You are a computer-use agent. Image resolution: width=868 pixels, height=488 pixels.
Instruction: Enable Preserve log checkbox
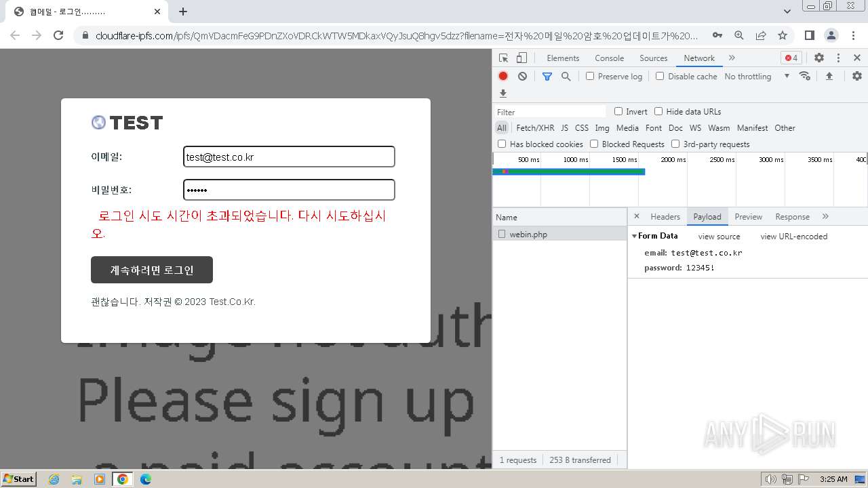(590, 76)
